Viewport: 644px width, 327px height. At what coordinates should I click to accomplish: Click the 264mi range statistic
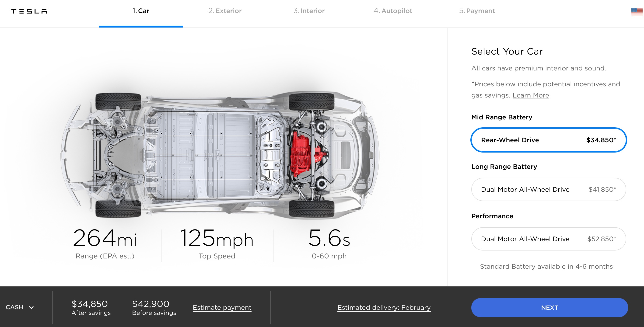(105, 238)
